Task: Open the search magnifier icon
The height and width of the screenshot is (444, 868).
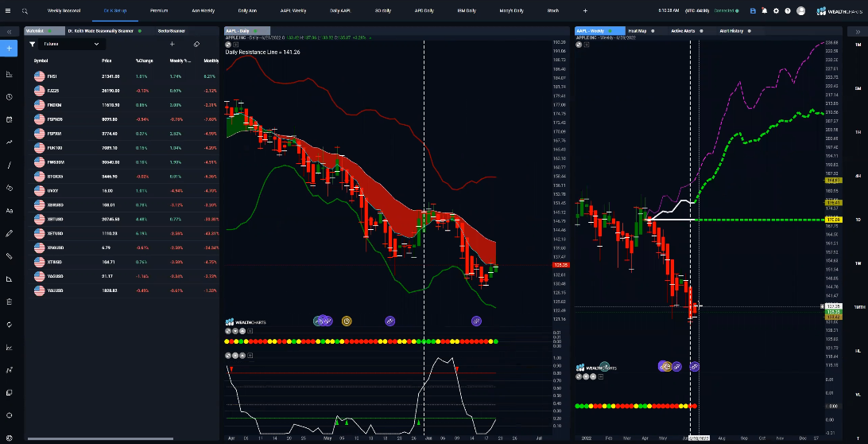Action: [25, 10]
